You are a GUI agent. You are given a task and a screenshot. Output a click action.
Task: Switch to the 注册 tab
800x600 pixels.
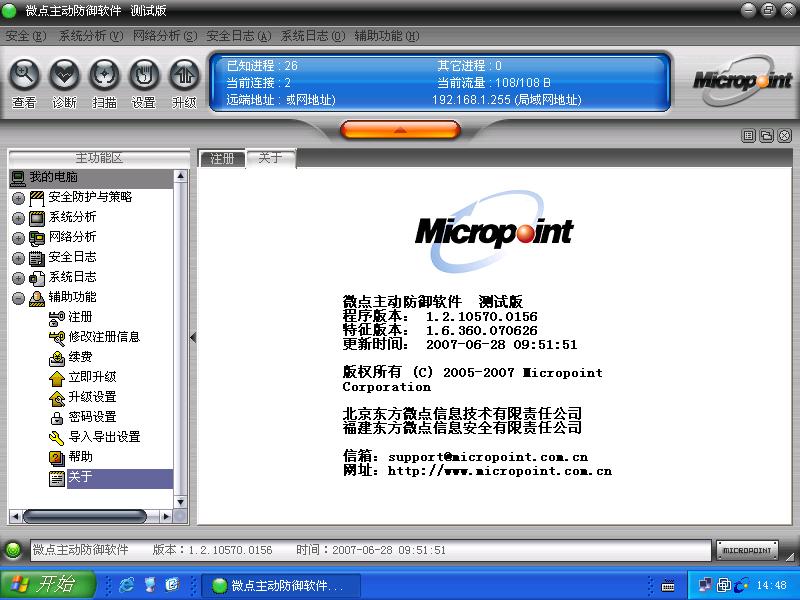pos(222,159)
